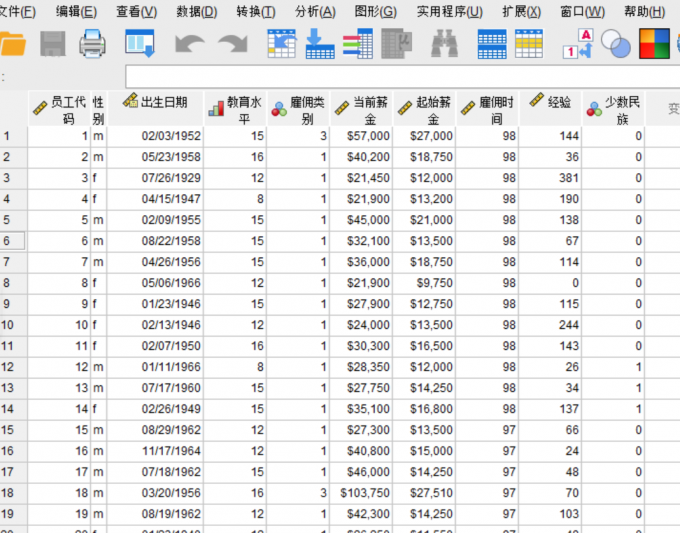This screenshot has width=680, height=533.
Task: Select the 当前薪金 column header
Action: [362, 110]
